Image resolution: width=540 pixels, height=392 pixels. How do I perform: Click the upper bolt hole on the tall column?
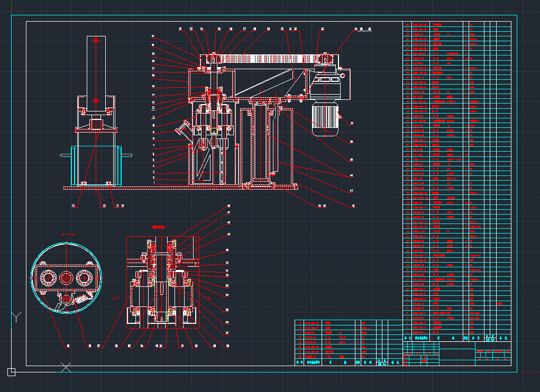pos(96,40)
